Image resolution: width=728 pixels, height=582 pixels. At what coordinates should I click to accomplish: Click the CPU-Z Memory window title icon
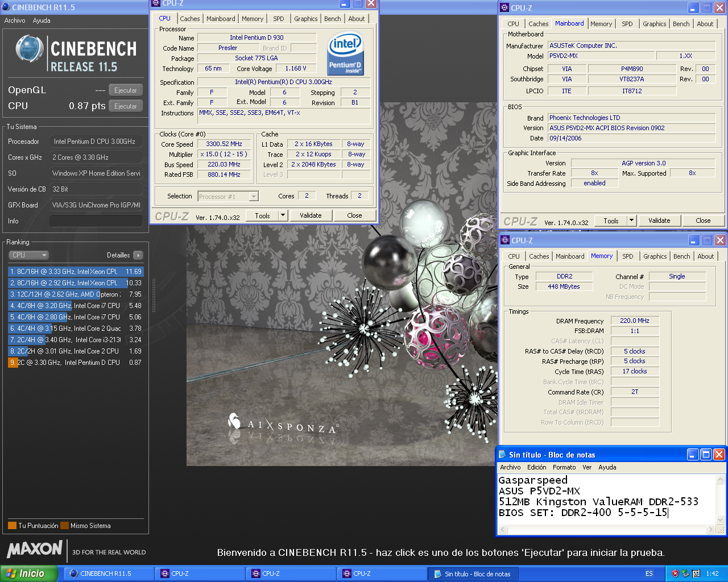(504, 240)
